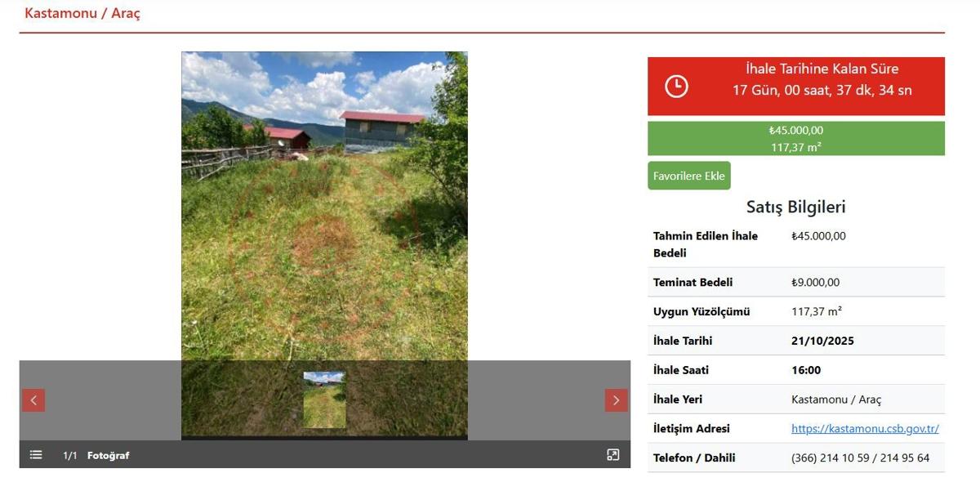This screenshot has width=980, height=491.
Task: Click the Kastamonu / Araç heading
Action: click(x=82, y=13)
